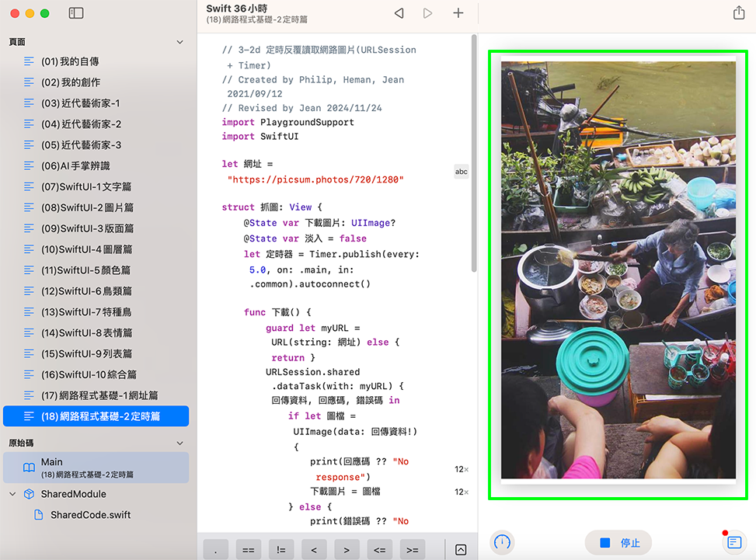Click the next page triangle icon

pyautogui.click(x=427, y=13)
